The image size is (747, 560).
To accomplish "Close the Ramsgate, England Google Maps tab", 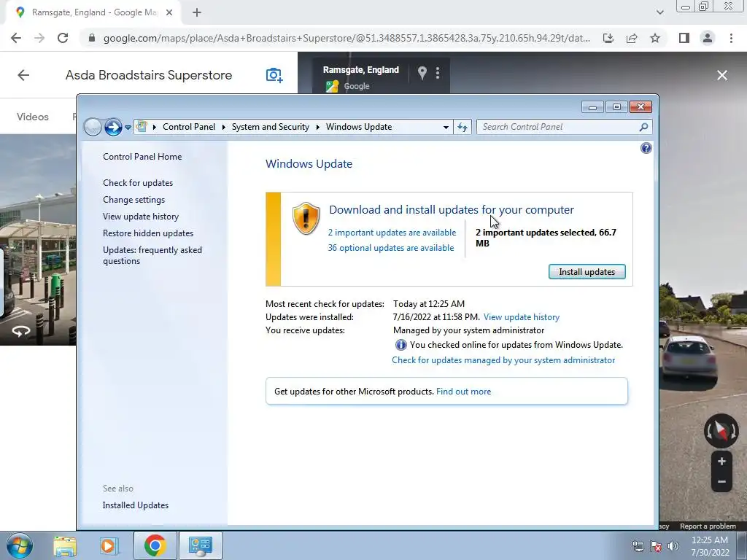I will click(169, 12).
